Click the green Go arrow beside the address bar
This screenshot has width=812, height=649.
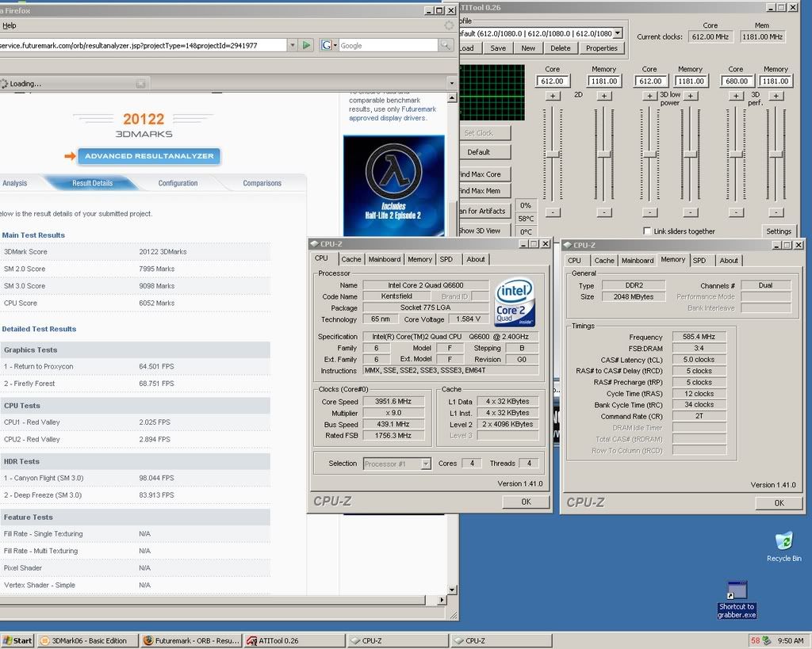[306, 45]
